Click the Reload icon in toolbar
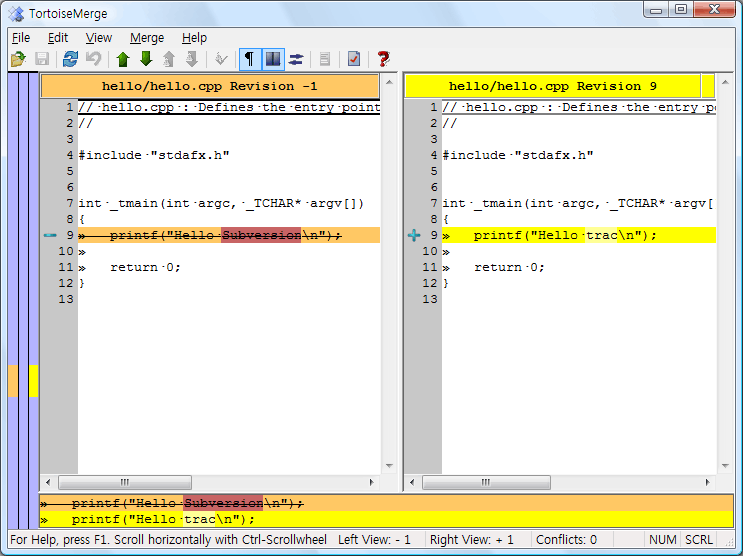743x556 pixels. (70, 59)
